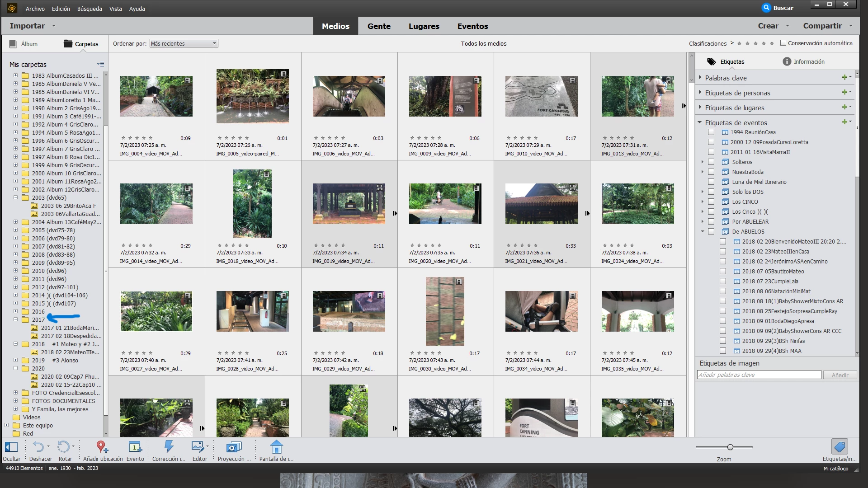Open the Búsqueda menu

pyautogui.click(x=90, y=9)
